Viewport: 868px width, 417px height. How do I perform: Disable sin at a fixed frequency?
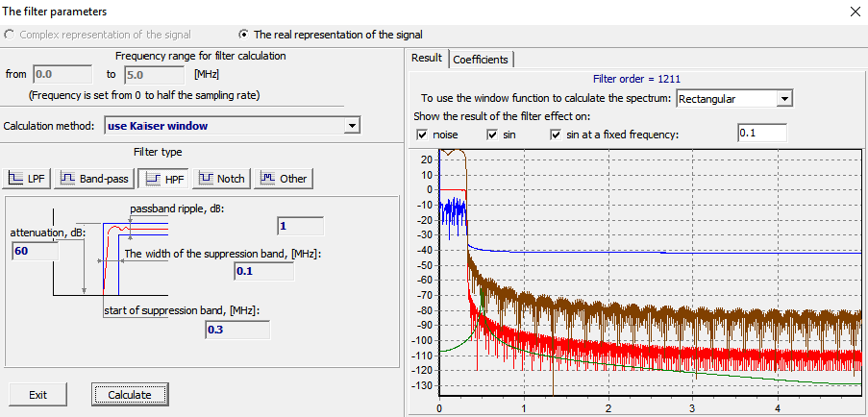click(557, 135)
